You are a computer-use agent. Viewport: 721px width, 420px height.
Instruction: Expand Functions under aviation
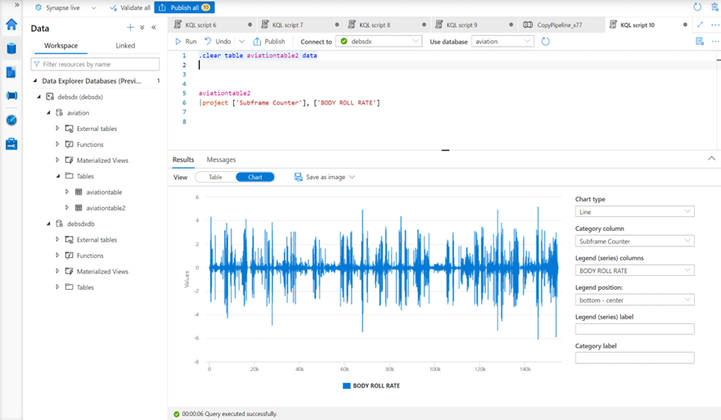point(57,144)
